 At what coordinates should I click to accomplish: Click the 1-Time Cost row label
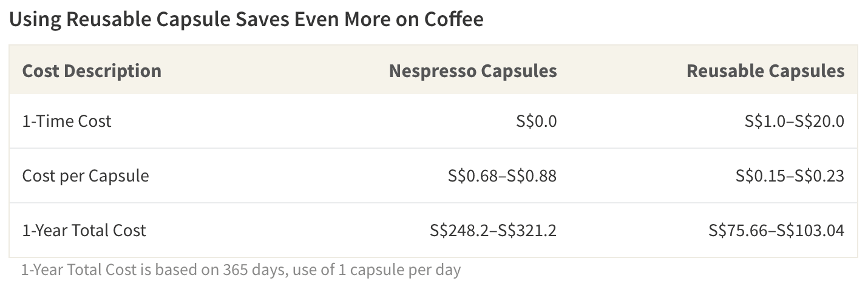click(x=67, y=121)
